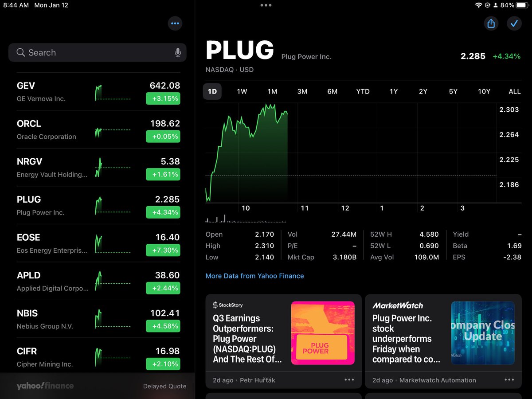Image resolution: width=532 pixels, height=399 pixels.
Task: Tap the checkmark watchlist button
Action: (514, 23)
